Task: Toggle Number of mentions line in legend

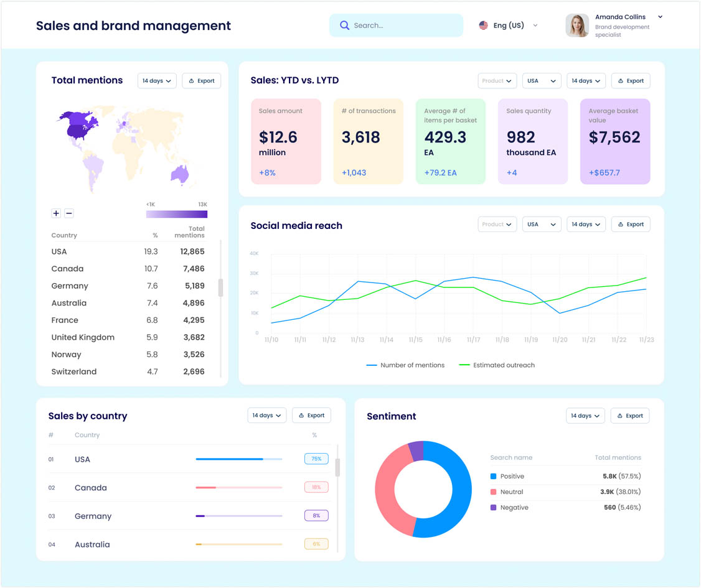Action: click(405, 365)
